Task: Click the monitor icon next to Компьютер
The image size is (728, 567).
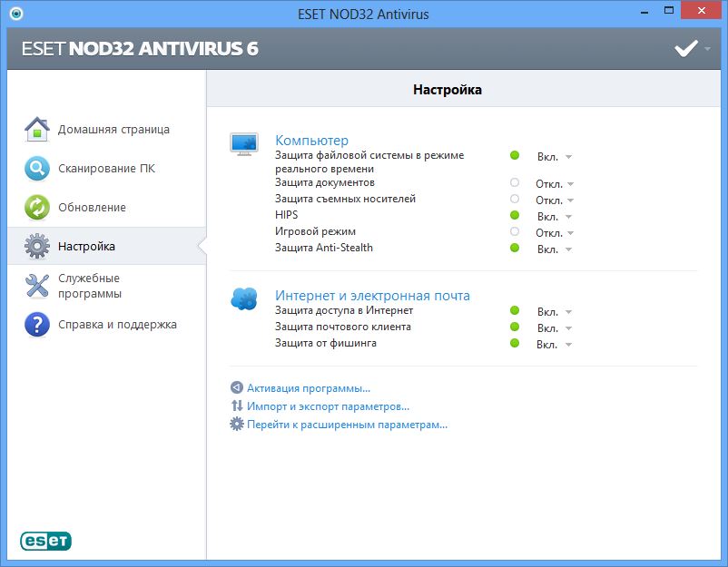Action: 243,144
